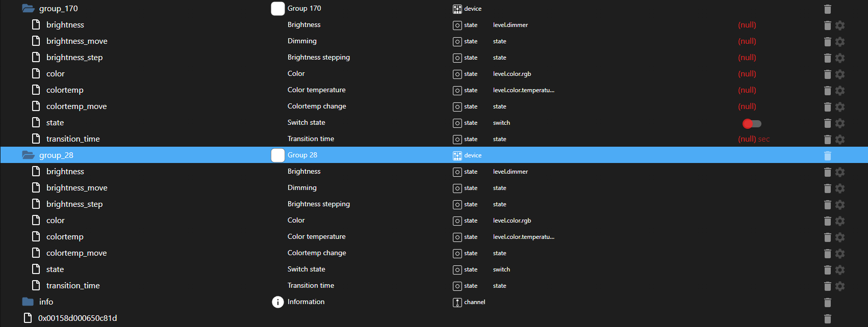Open settings for group_170 brightness
Viewport: 868px width, 327px height.
(840, 25)
